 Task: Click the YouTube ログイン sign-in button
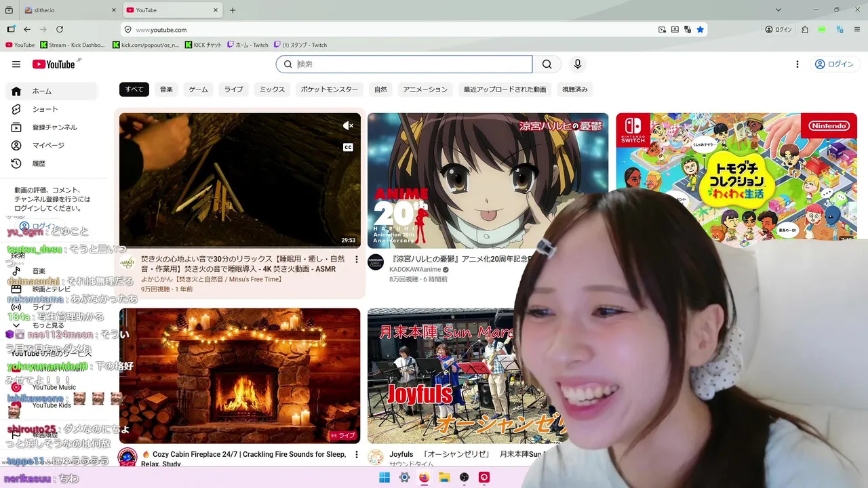coord(834,64)
